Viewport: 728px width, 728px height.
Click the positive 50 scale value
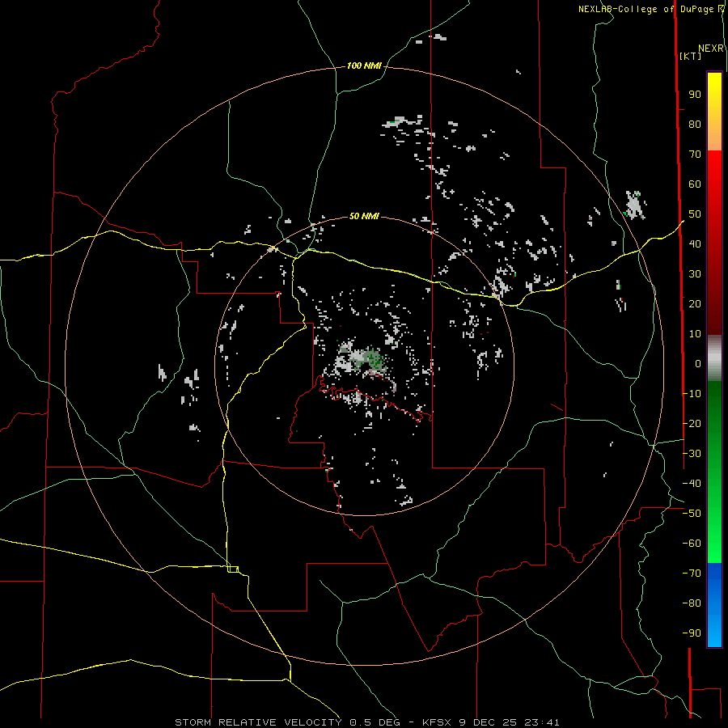coord(695,214)
